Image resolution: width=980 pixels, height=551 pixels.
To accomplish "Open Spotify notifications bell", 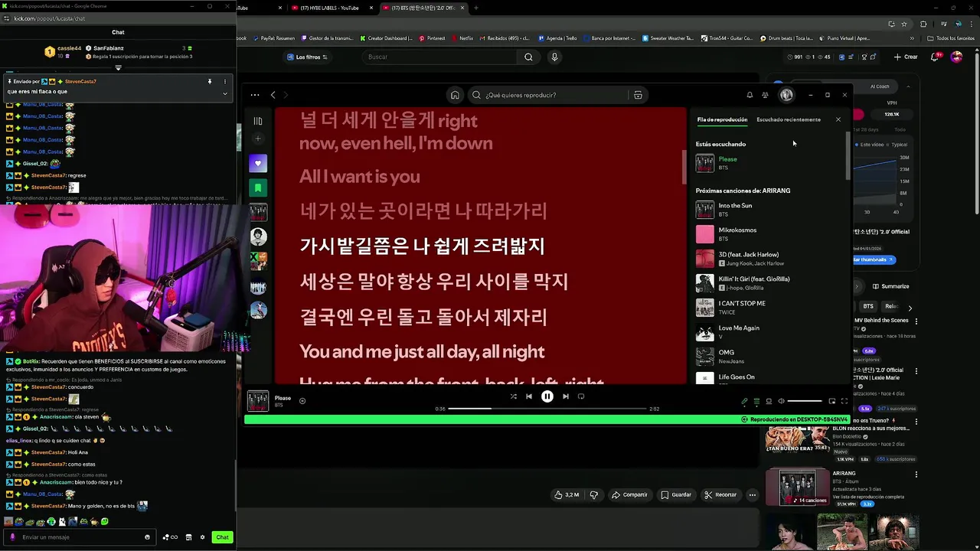I will (750, 95).
